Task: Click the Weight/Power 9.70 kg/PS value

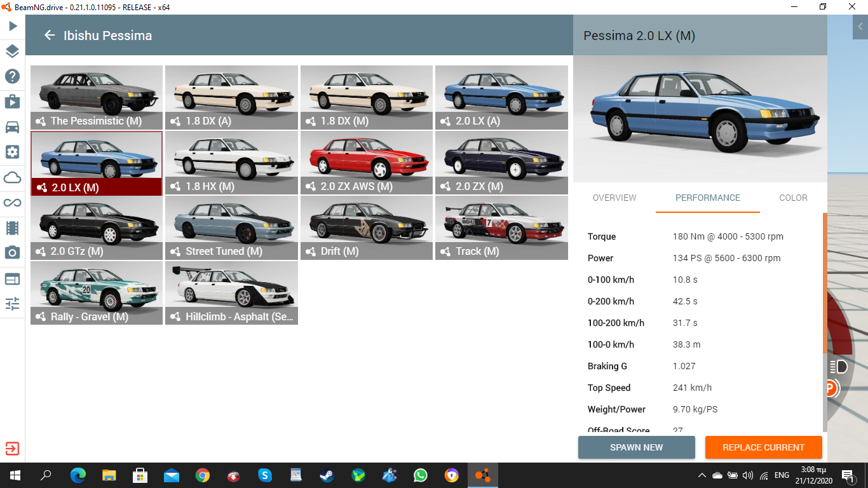Action: (x=695, y=409)
